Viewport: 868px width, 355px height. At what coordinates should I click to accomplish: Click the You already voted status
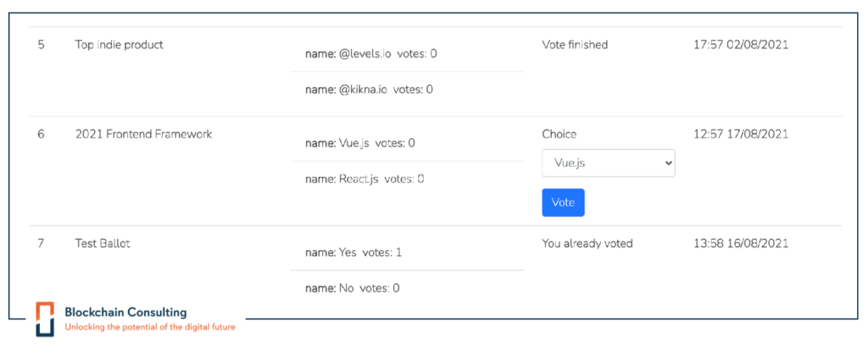tap(587, 243)
